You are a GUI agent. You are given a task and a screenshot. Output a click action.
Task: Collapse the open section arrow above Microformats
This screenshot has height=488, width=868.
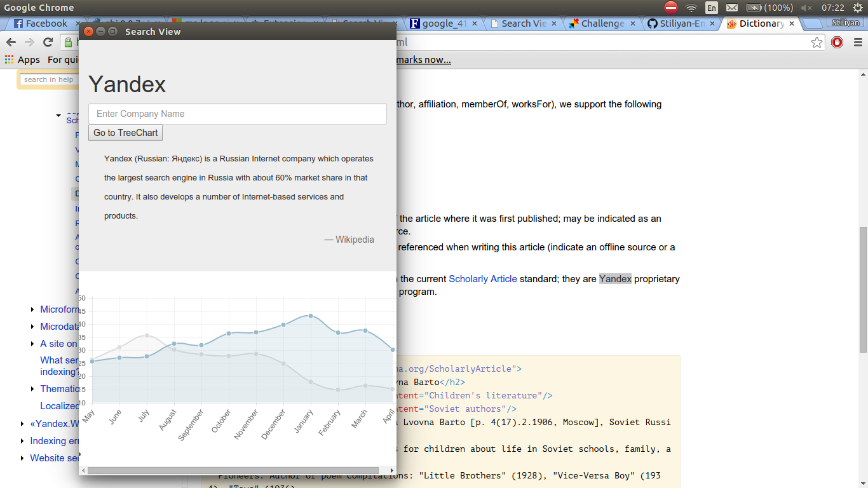58,116
